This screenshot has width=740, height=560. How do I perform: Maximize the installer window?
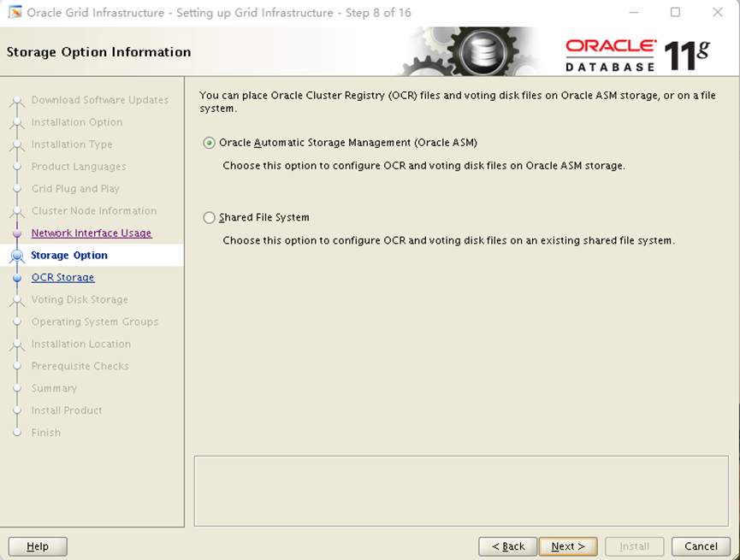675,12
